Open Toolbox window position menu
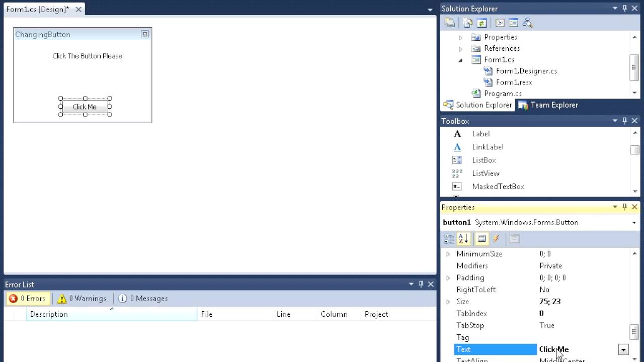 (x=615, y=121)
